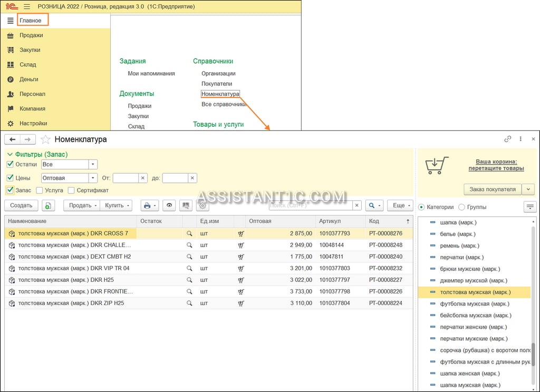The image size is (540, 392).
Task: Click the Заказ покупателя button
Action: click(493, 189)
